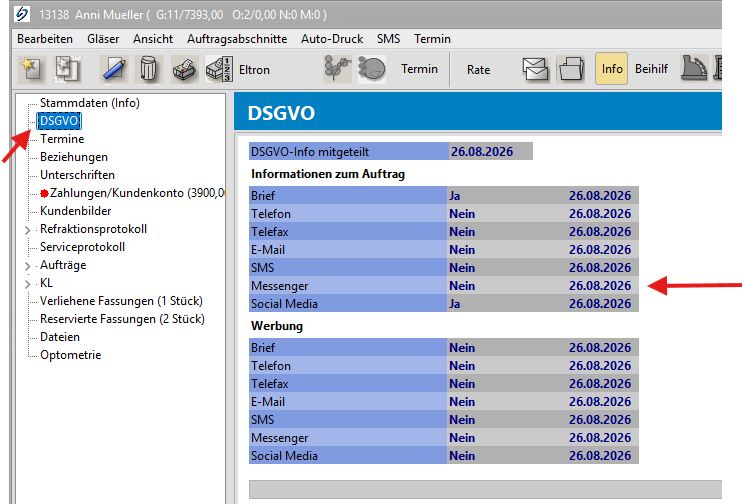The width and height of the screenshot is (742, 504).
Task: Click Messenger 'Nein' under Werbung
Action: [x=462, y=437]
